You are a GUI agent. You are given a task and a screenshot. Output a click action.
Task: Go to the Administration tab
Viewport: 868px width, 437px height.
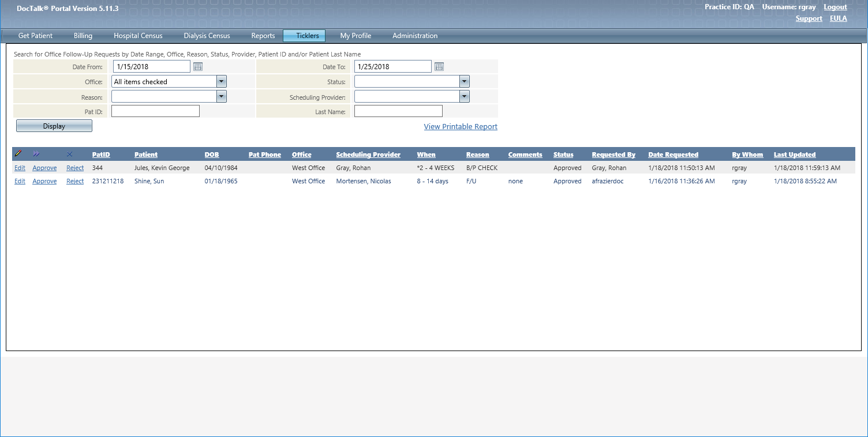click(415, 36)
